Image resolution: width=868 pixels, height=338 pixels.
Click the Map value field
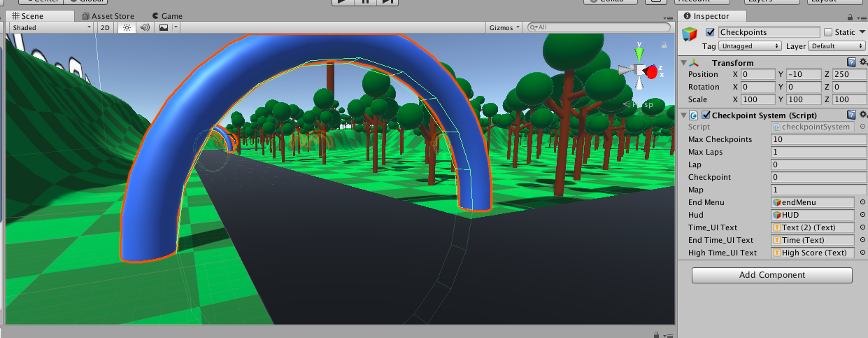(819, 190)
